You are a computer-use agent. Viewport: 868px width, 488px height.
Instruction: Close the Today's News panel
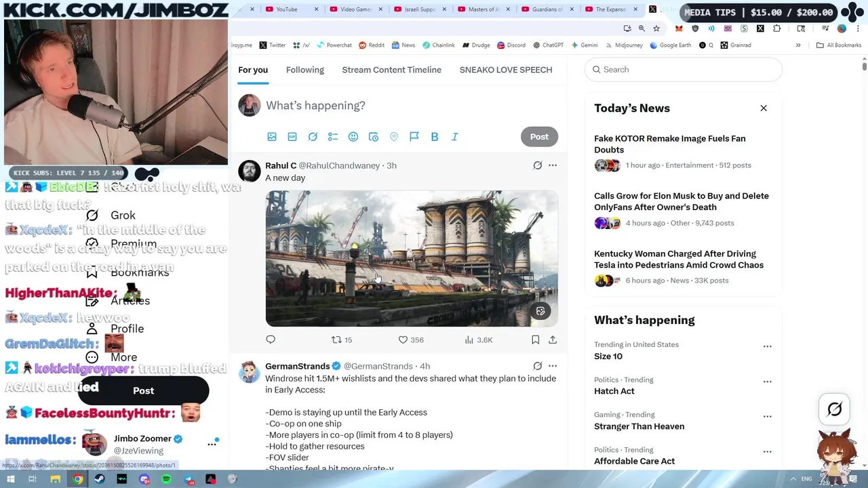pos(764,108)
